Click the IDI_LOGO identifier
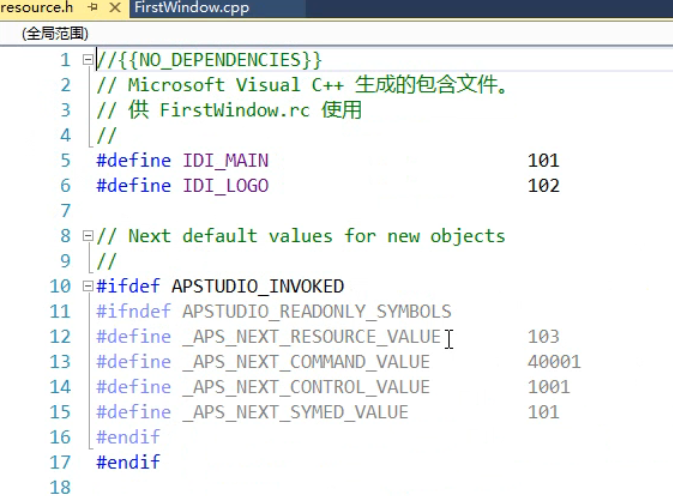Screen dimensions: 673x501 click(x=225, y=185)
